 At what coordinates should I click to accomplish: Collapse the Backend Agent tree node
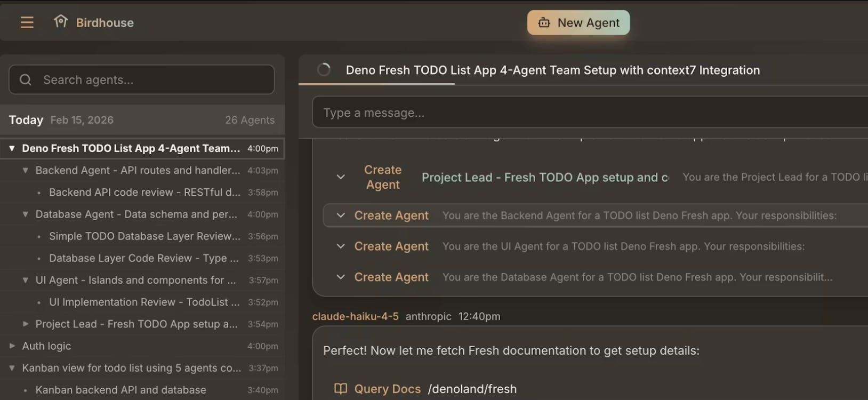click(25, 170)
